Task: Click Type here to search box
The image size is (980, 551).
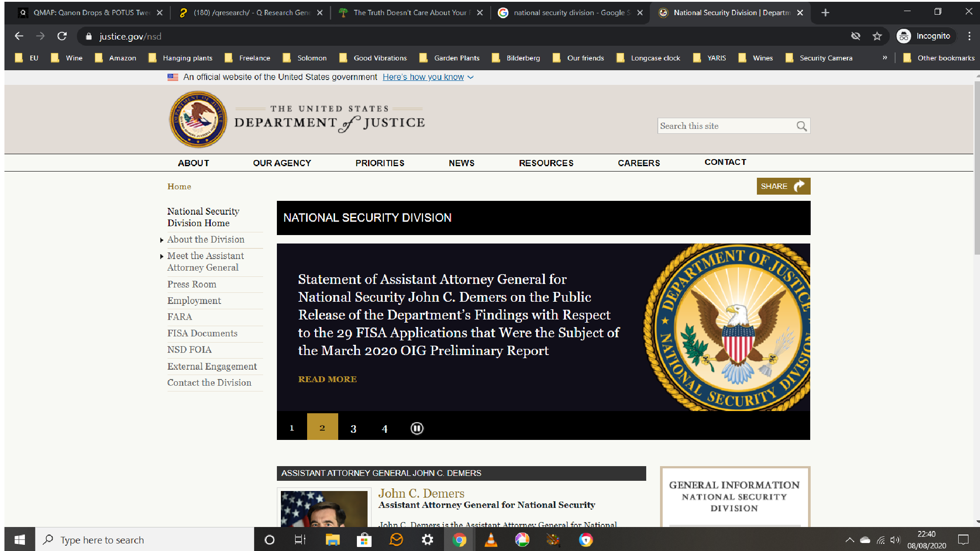Action: pos(144,539)
